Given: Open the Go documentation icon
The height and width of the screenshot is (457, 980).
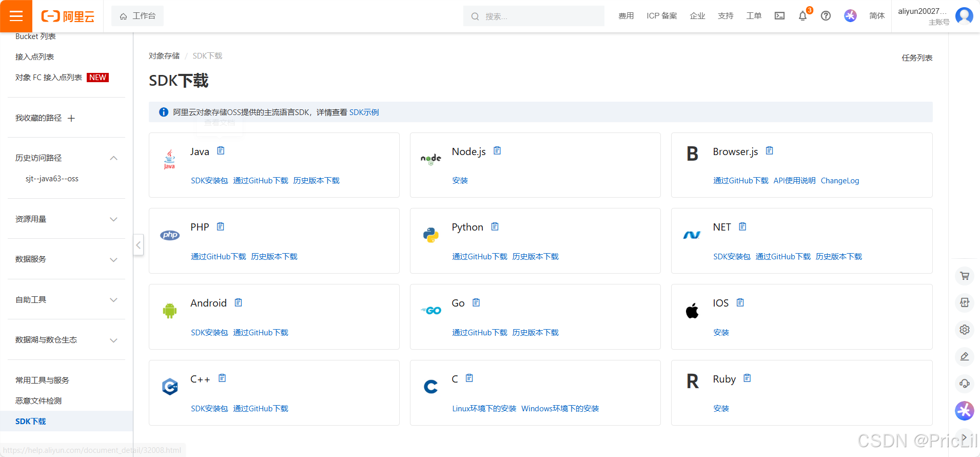Looking at the screenshot, I should point(476,302).
